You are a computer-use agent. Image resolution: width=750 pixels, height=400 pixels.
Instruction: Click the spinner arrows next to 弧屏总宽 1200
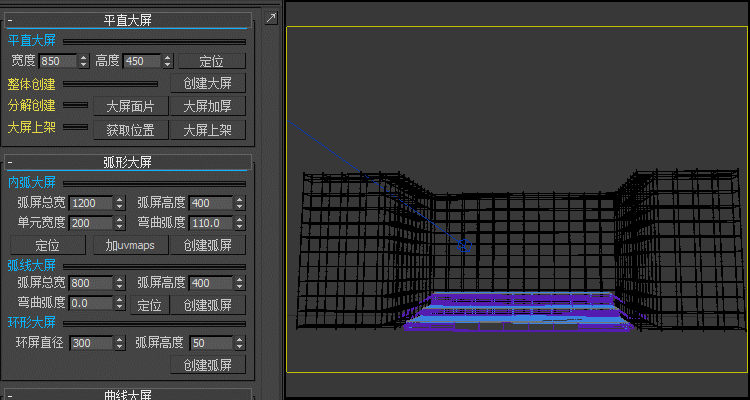tap(120, 203)
